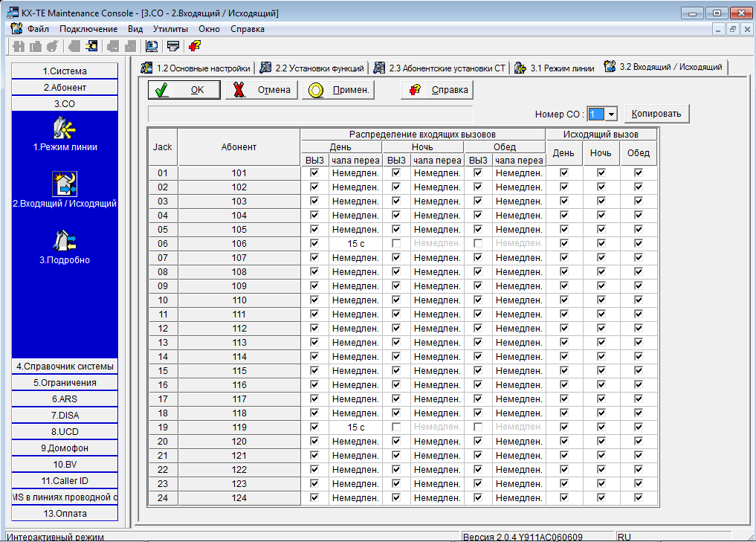Expand the 13.Оплата sidebar section
756x542 pixels.
pos(65,514)
